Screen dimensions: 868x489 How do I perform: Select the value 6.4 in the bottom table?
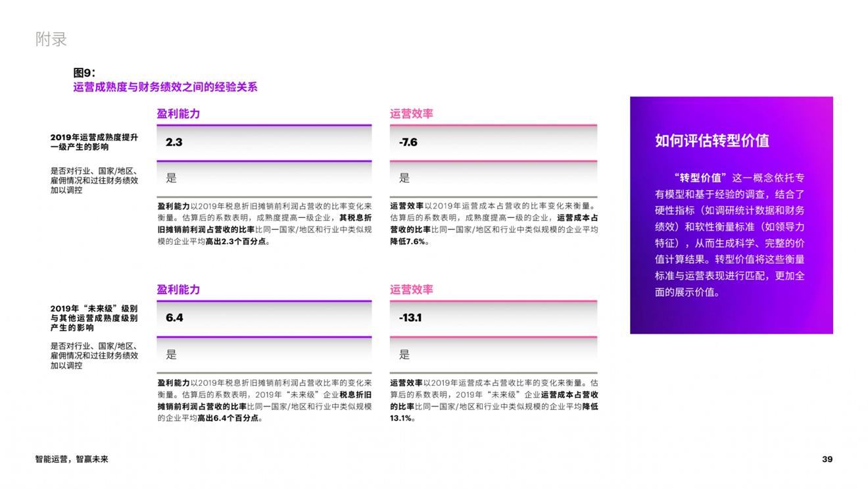pos(173,317)
